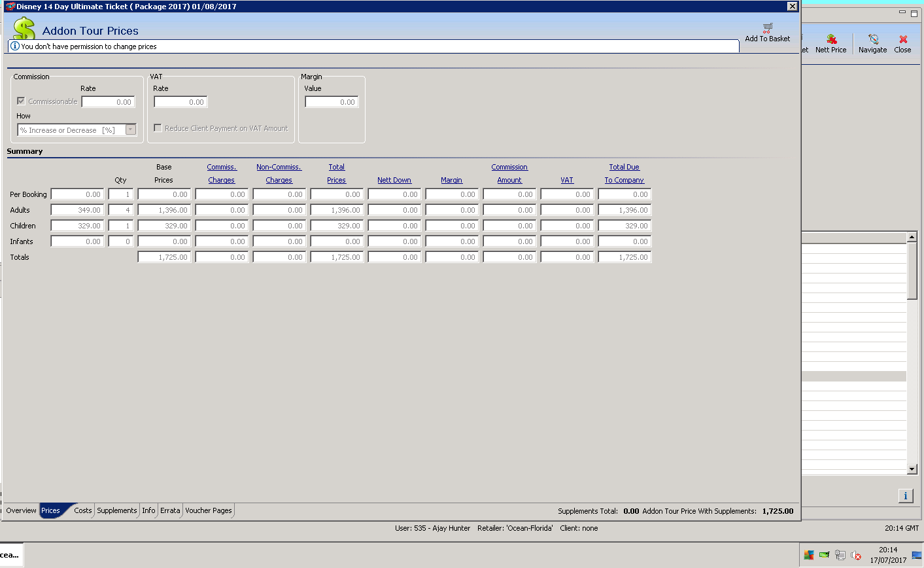Click the permission info icon in the notice bar
The image size is (924, 568).
tap(15, 46)
